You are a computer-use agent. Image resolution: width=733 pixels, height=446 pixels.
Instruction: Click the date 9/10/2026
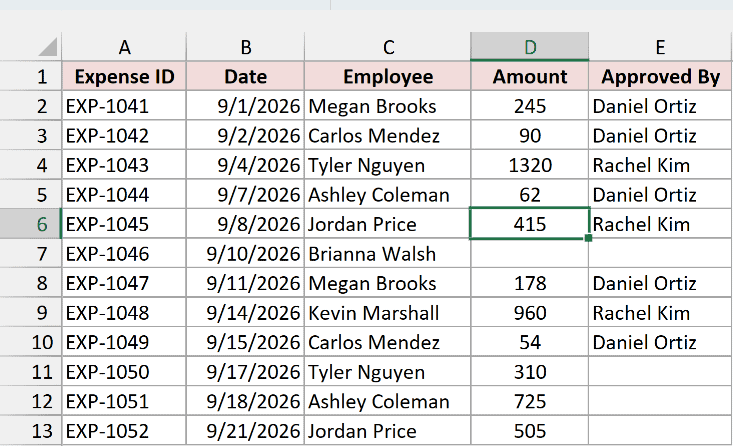[x=245, y=253]
